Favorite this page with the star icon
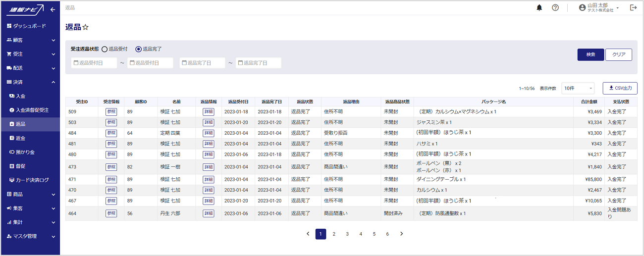This screenshot has height=256, width=644. (86, 27)
